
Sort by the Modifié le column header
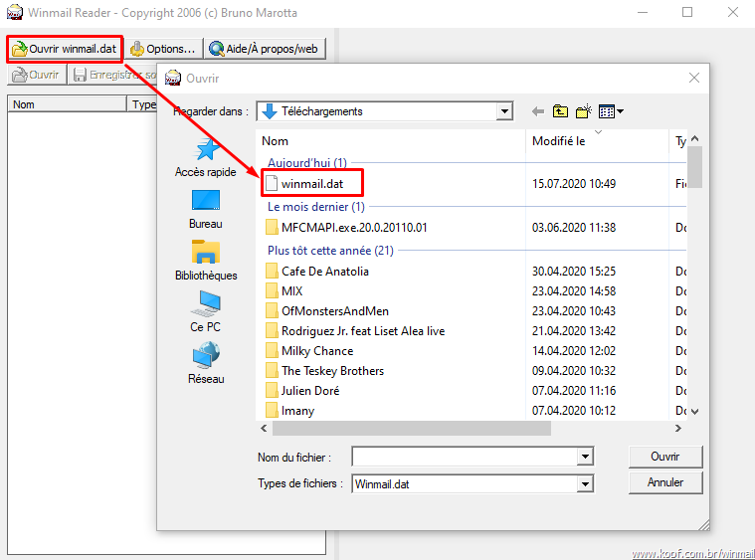click(559, 141)
